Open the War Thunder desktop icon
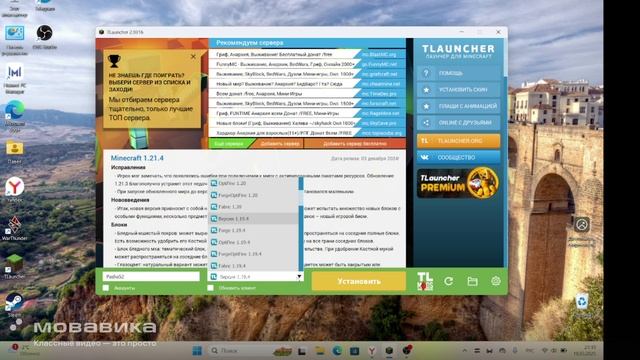 click(15, 229)
